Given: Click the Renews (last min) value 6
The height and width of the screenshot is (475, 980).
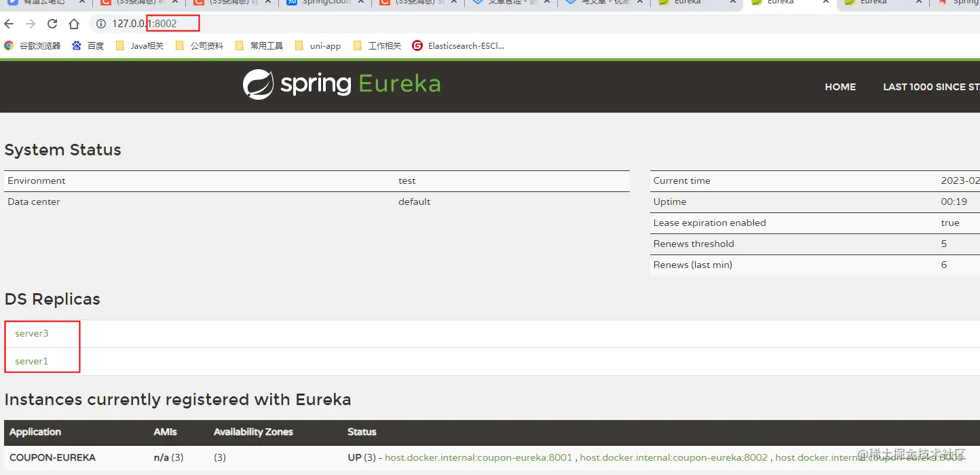Looking at the screenshot, I should pos(944,265).
